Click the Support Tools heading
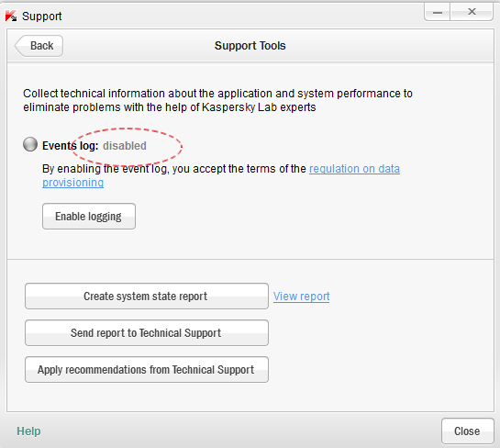The image size is (500, 448). tap(250, 46)
